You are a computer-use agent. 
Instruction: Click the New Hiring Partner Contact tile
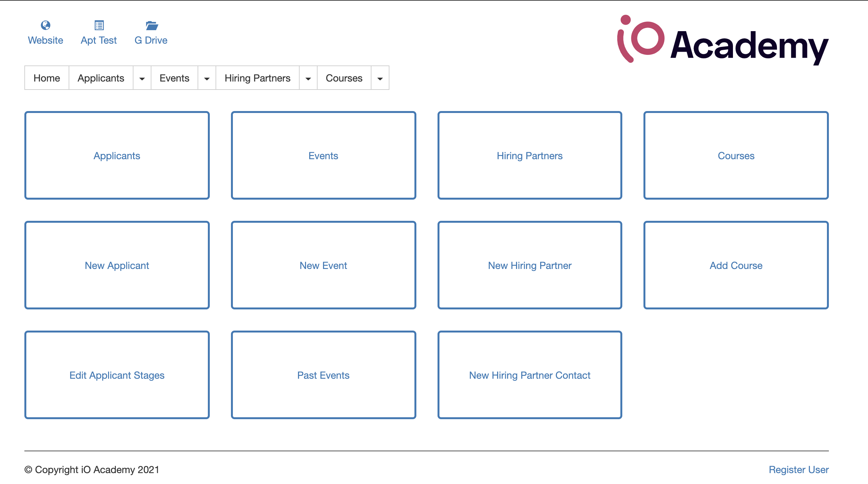pyautogui.click(x=529, y=375)
